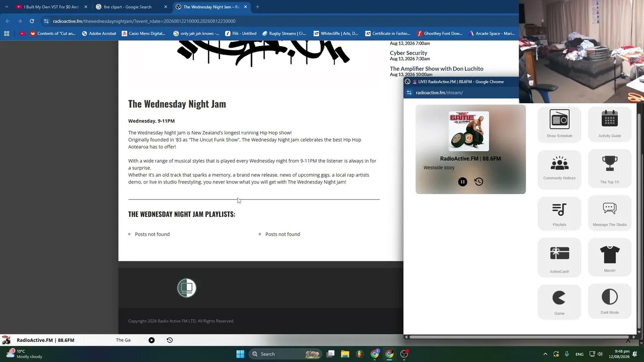Open the tab search dropdown arrow

[x=7, y=7]
